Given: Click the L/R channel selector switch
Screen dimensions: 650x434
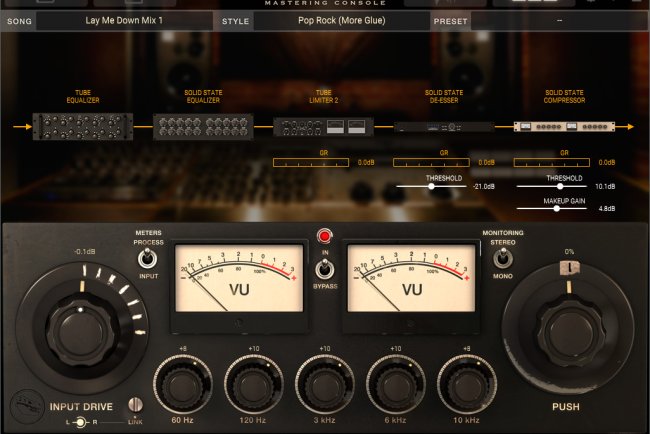Looking at the screenshot, I should point(80,422).
